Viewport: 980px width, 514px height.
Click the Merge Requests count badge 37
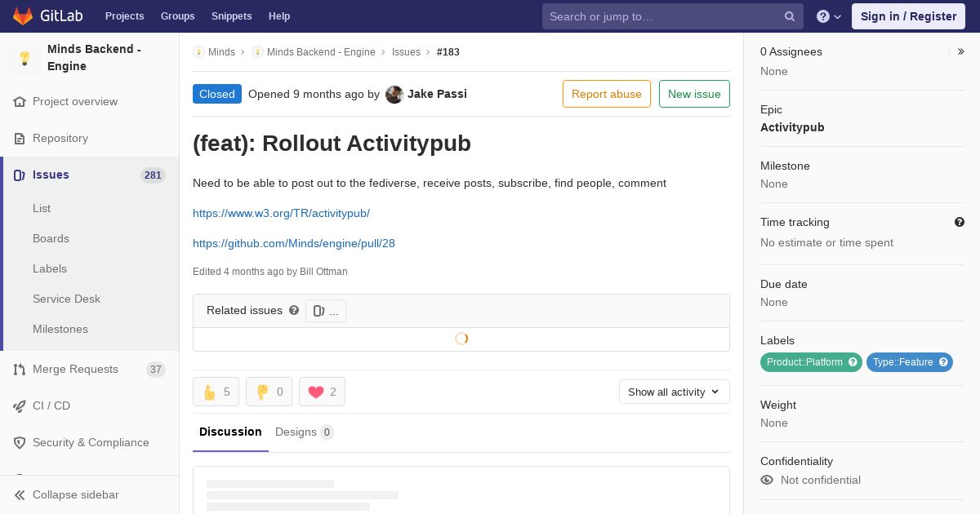(x=155, y=370)
